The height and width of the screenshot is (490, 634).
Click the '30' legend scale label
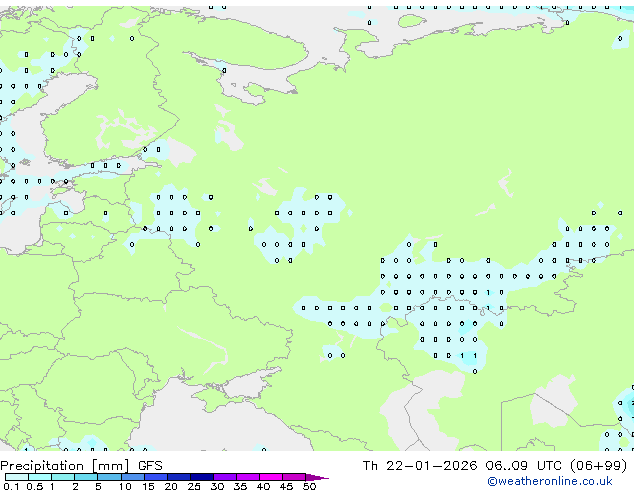(x=217, y=486)
